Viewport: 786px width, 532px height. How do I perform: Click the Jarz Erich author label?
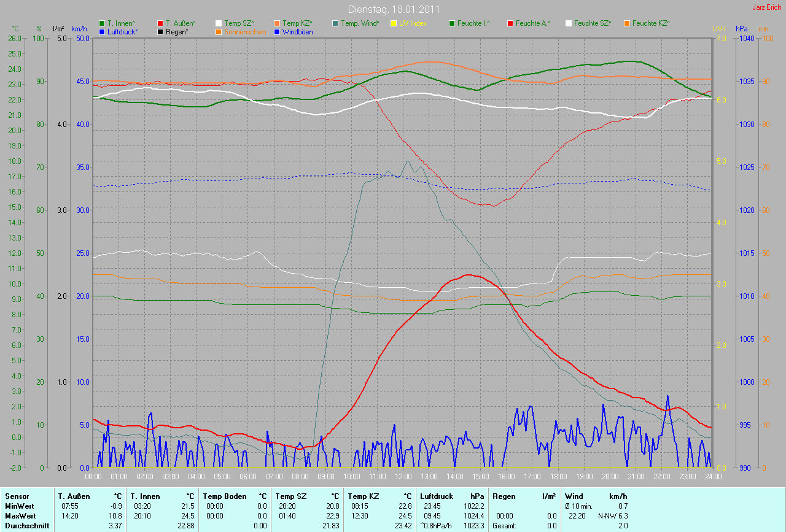click(x=767, y=7)
